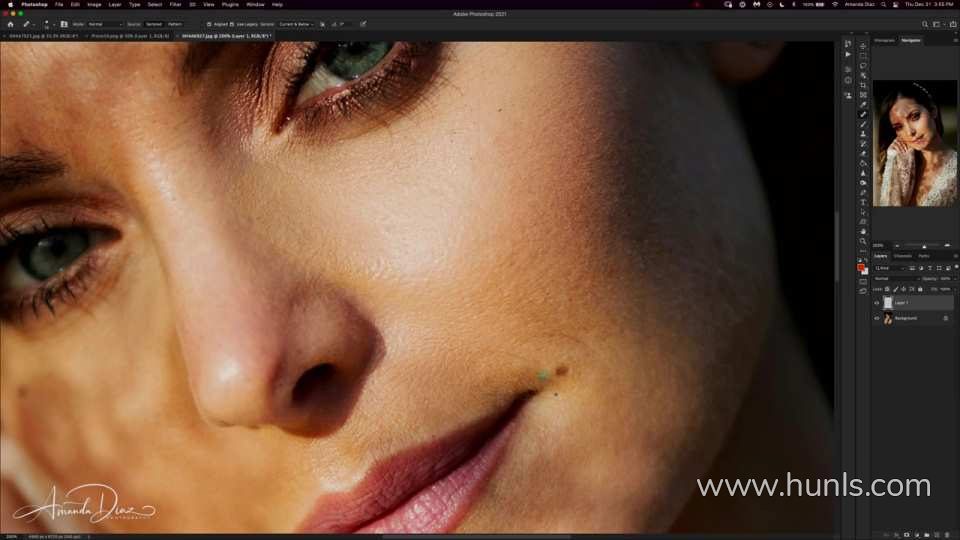The width and height of the screenshot is (960, 540).
Task: Open the Actions panel play icon
Action: pyautogui.click(x=848, y=54)
